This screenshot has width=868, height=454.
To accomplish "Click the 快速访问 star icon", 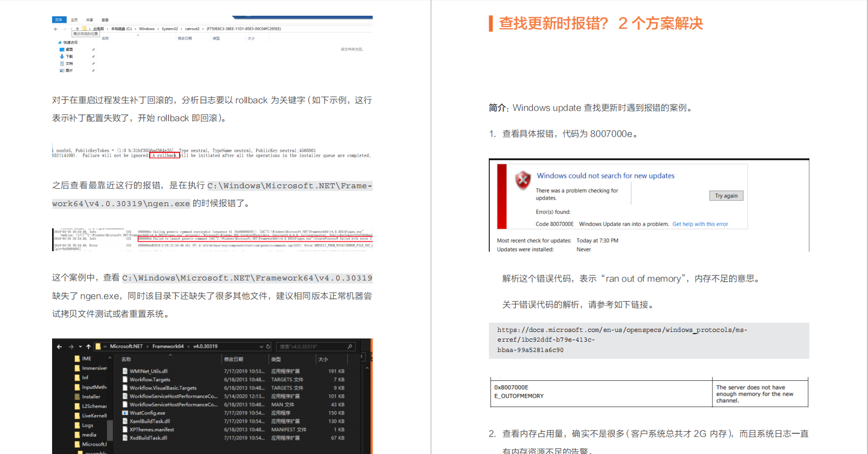I will [x=60, y=42].
